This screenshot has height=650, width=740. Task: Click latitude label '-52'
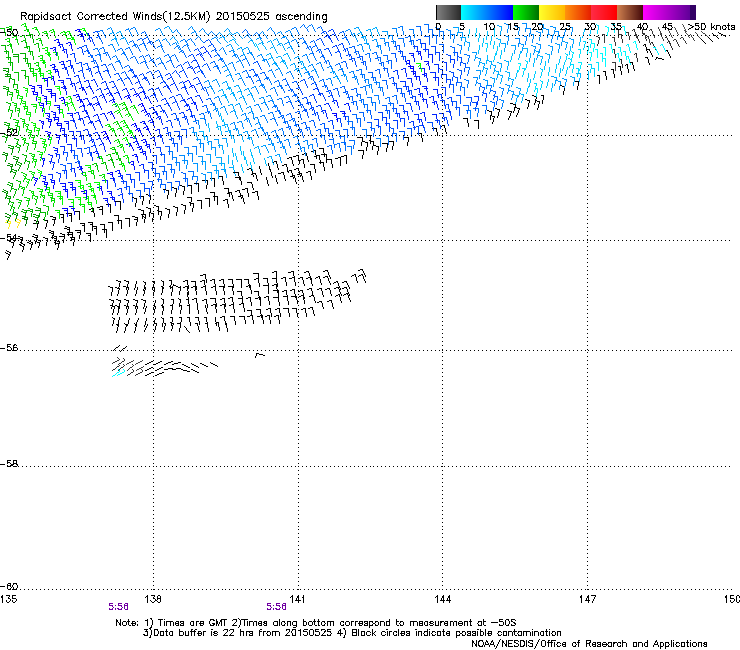coord(9,133)
